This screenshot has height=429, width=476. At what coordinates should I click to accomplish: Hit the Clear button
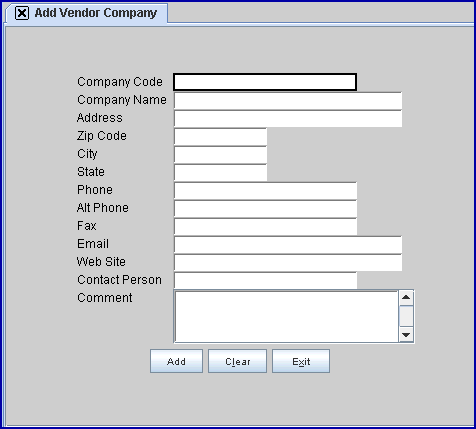237,361
